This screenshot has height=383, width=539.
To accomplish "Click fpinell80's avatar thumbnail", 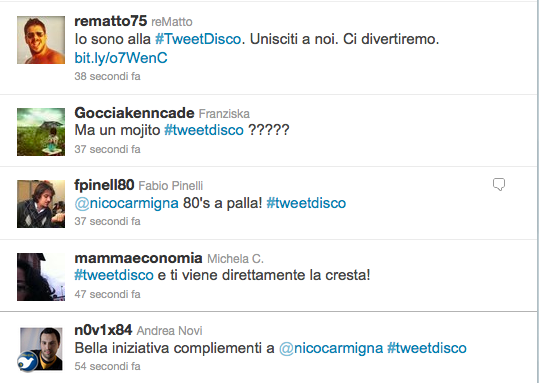I will (41, 204).
